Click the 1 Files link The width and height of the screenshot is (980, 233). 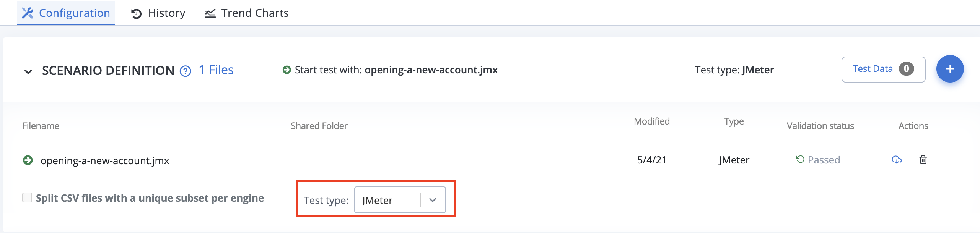pos(216,70)
